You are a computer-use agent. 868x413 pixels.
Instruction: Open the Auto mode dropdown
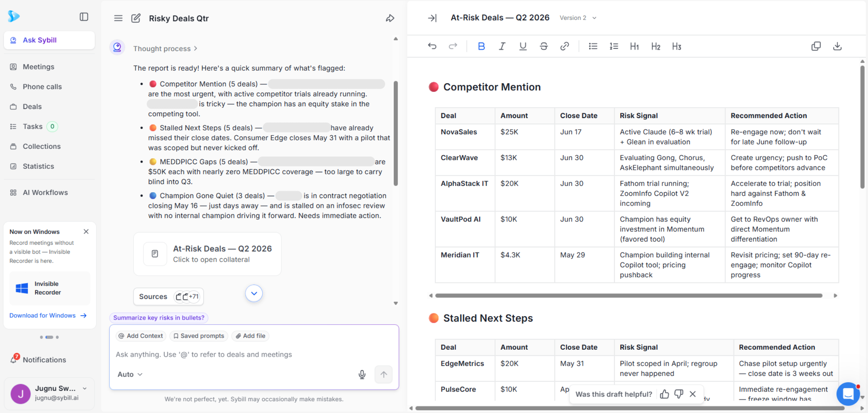(130, 374)
